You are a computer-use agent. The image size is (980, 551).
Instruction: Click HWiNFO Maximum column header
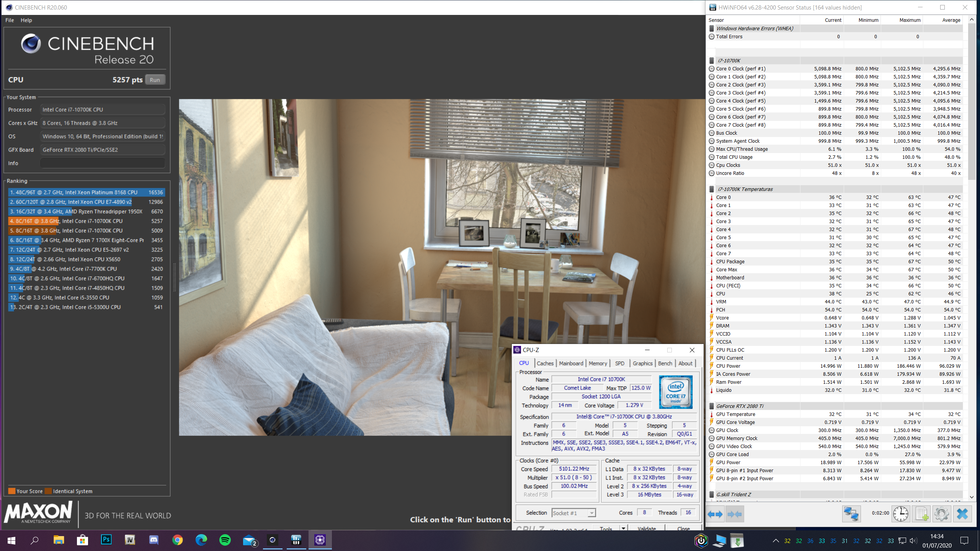pyautogui.click(x=902, y=20)
